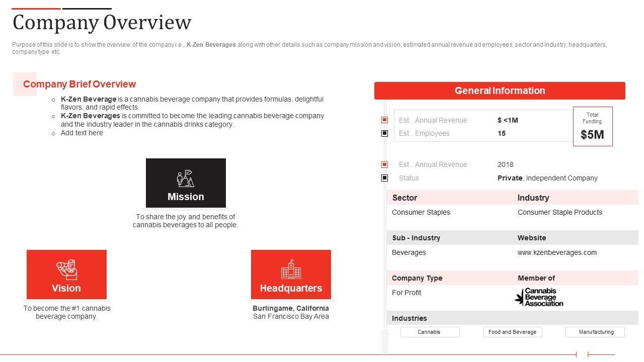Click the Cannabis industry tag
Screen dimensions: 644x362
pyautogui.click(x=430, y=332)
